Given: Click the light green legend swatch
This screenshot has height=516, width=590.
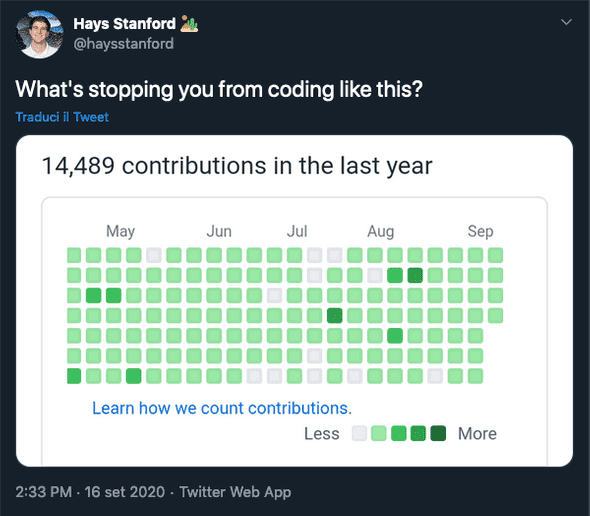Looking at the screenshot, I should (379, 433).
